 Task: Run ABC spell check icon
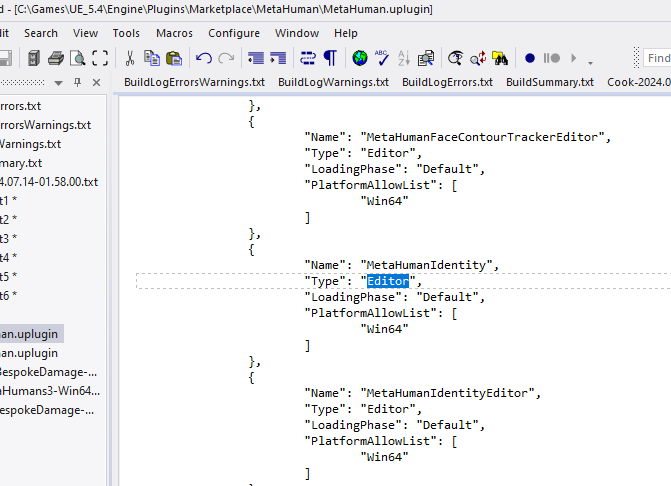[x=382, y=58]
